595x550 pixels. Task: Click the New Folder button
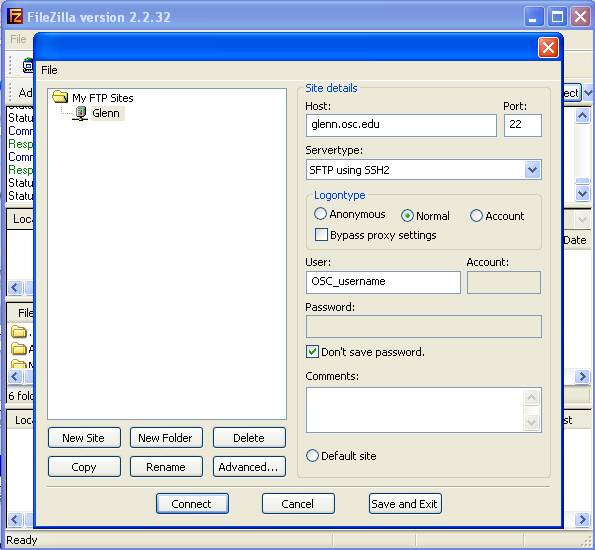point(166,438)
